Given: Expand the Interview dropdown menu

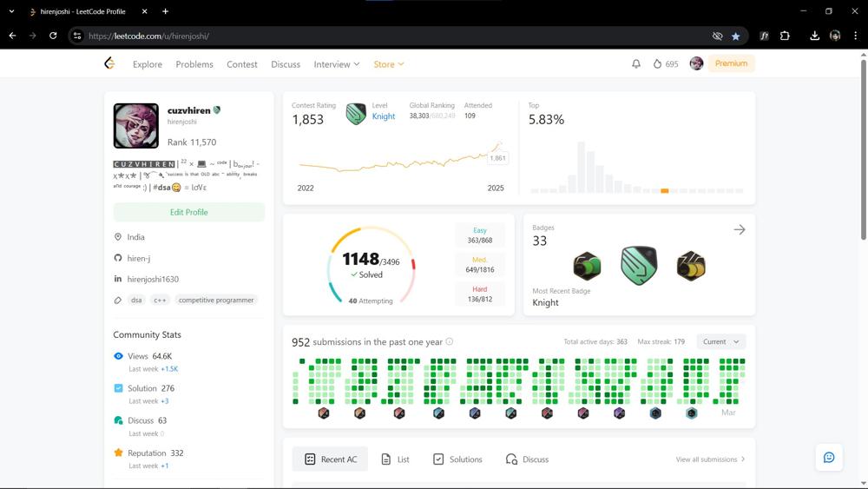Looking at the screenshot, I should 337,63.
